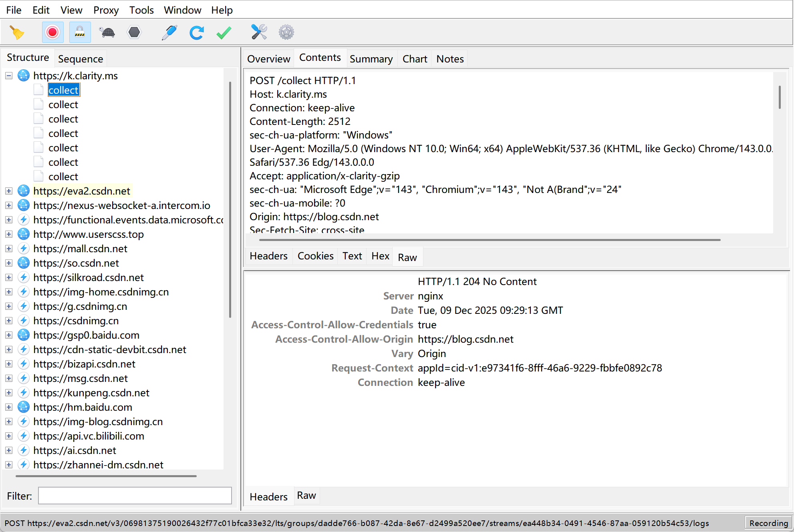Switch to the Overview tab
The width and height of the screenshot is (794, 532).
click(x=268, y=59)
